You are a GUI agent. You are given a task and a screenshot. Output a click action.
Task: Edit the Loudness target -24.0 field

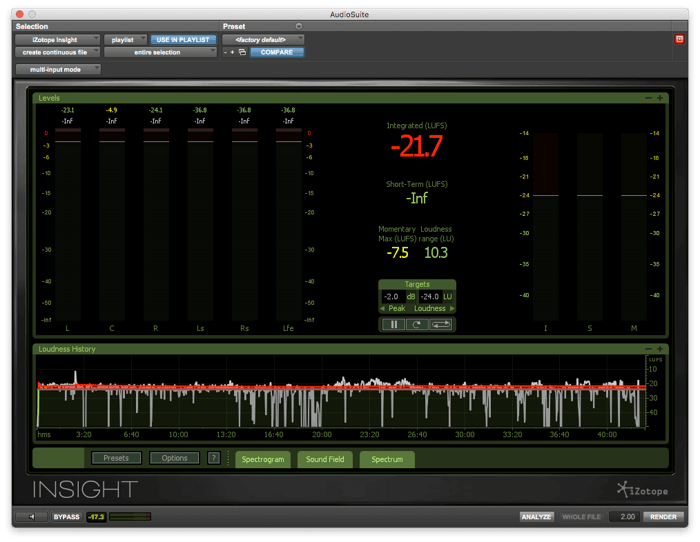click(430, 296)
